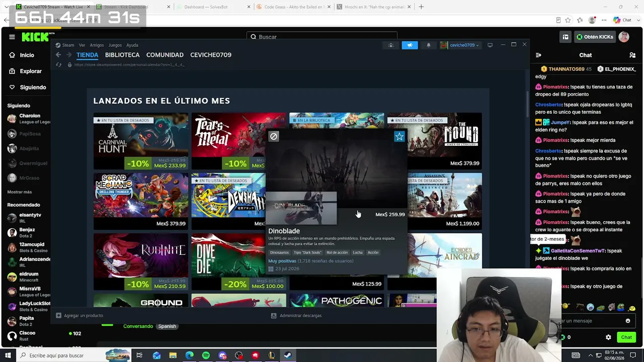The height and width of the screenshot is (362, 644).
Task: Reload the Steam store page
Action: [x=58, y=65]
